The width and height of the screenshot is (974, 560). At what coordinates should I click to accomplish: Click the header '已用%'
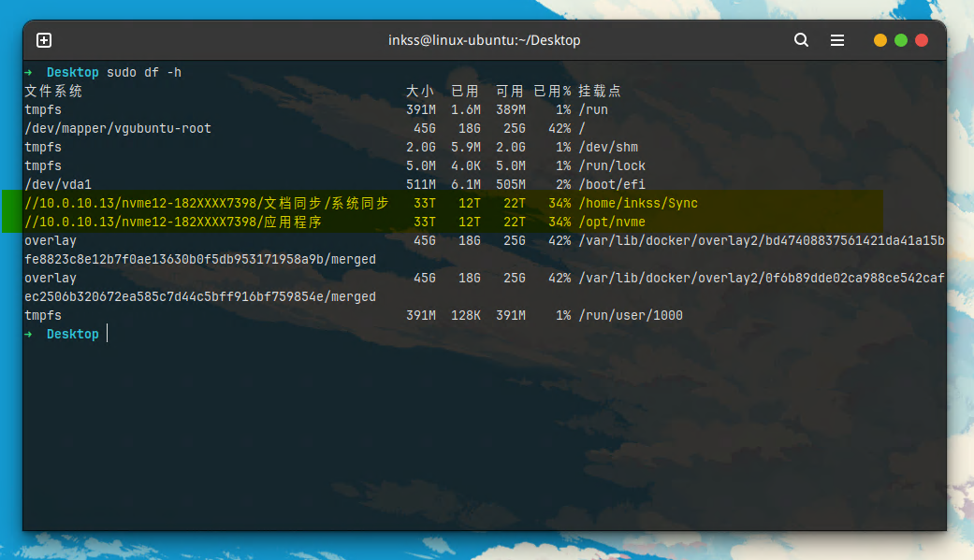552,92
